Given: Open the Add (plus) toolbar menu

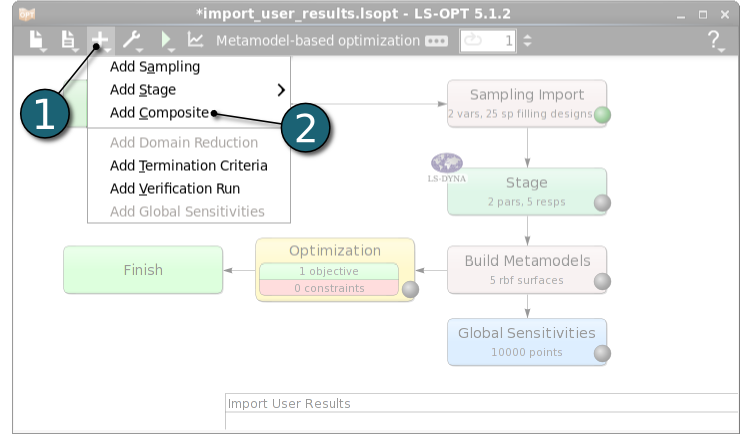Looking at the screenshot, I should coord(101,41).
